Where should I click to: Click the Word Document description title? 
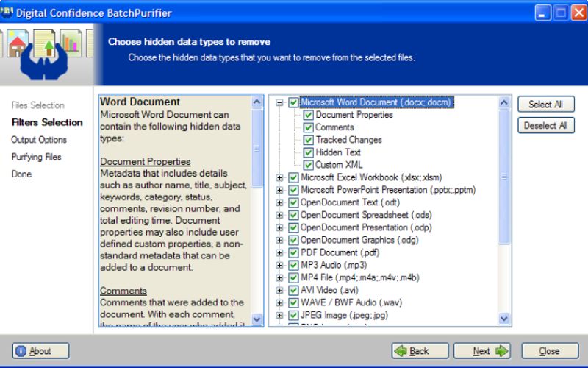pos(140,102)
